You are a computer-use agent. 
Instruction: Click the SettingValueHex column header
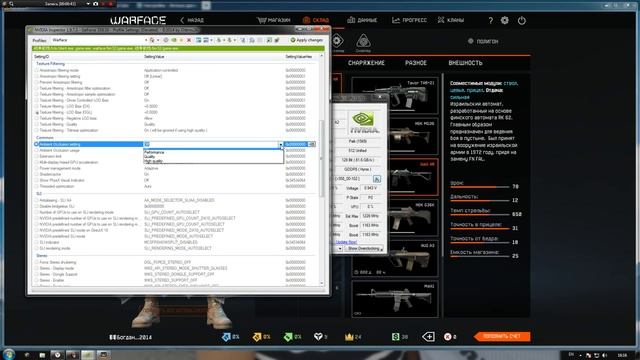(x=301, y=57)
